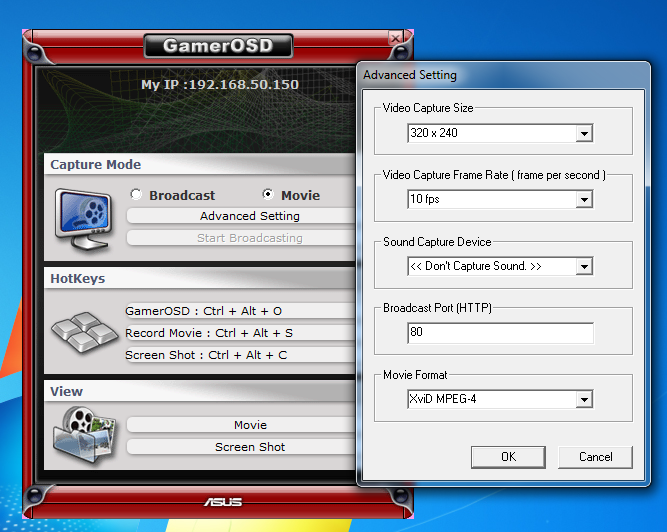Click the Start Broadcasting button
667x532 pixels.
click(242, 238)
